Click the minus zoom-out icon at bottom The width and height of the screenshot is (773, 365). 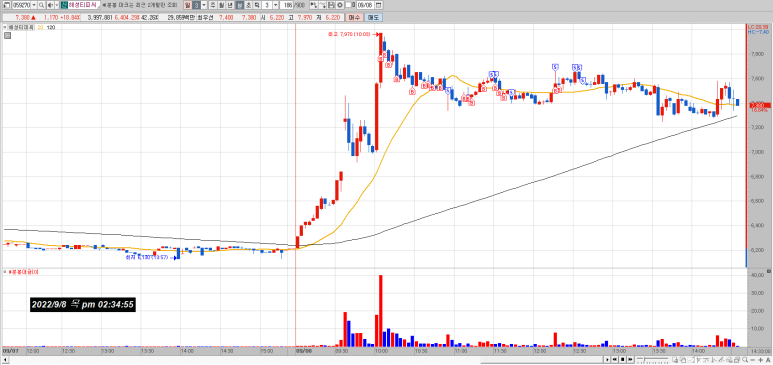point(752,360)
